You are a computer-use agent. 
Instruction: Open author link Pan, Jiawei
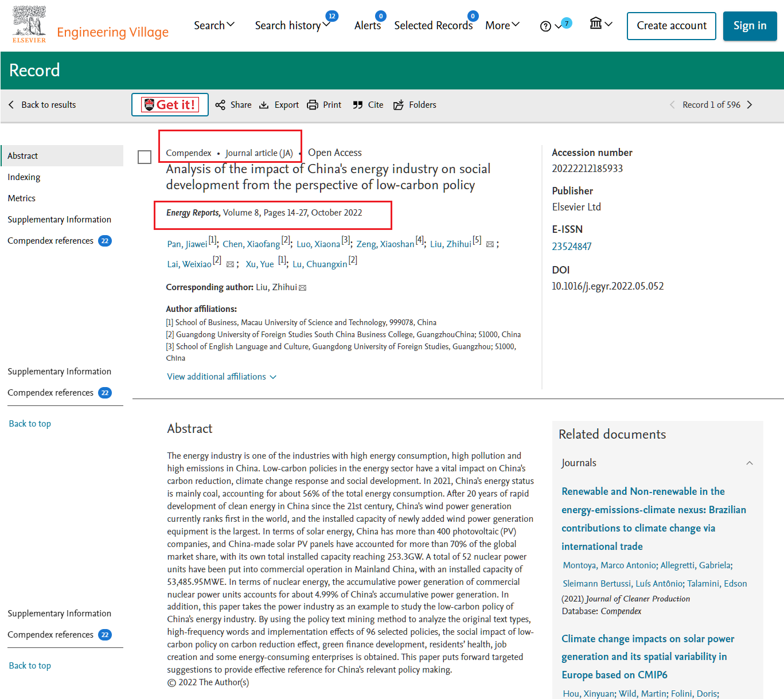[x=187, y=244]
